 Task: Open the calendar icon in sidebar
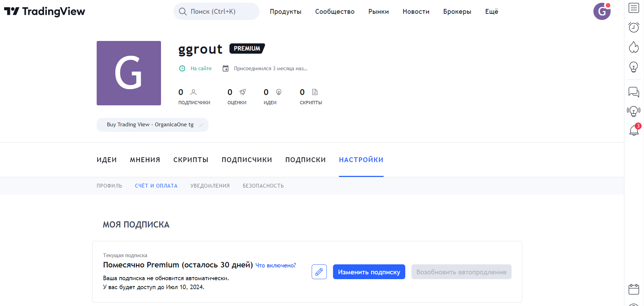634,289
